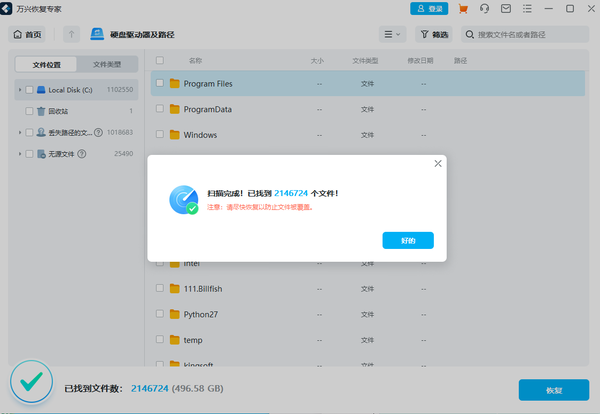Click the up-arrow navigate back icon
Image resolution: width=600 pixels, height=414 pixels.
coord(72,34)
